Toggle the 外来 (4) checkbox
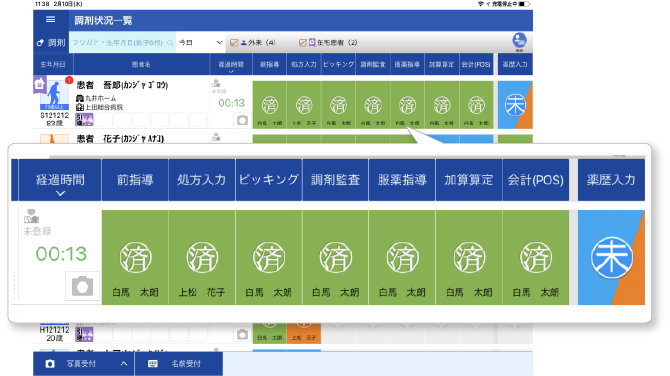 tap(234, 42)
